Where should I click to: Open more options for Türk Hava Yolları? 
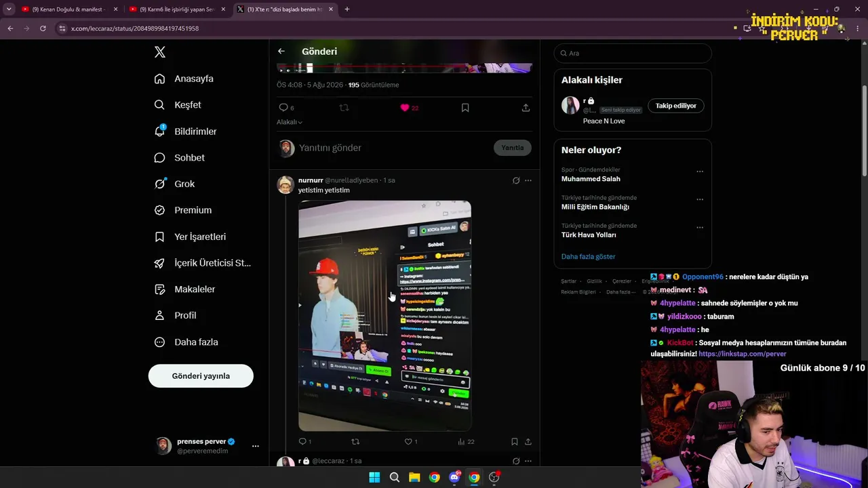tap(700, 227)
